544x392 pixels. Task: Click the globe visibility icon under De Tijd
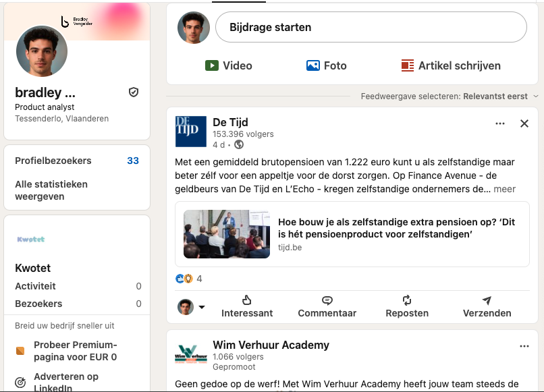coord(239,144)
